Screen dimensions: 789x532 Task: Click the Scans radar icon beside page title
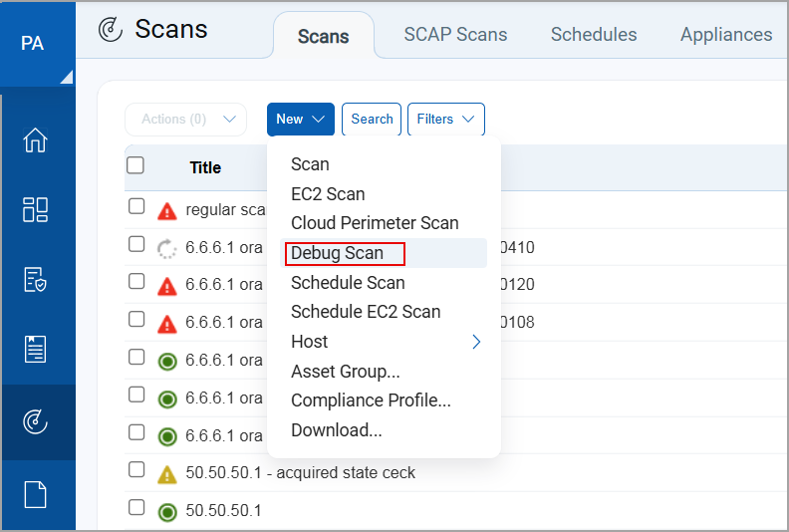(x=111, y=29)
